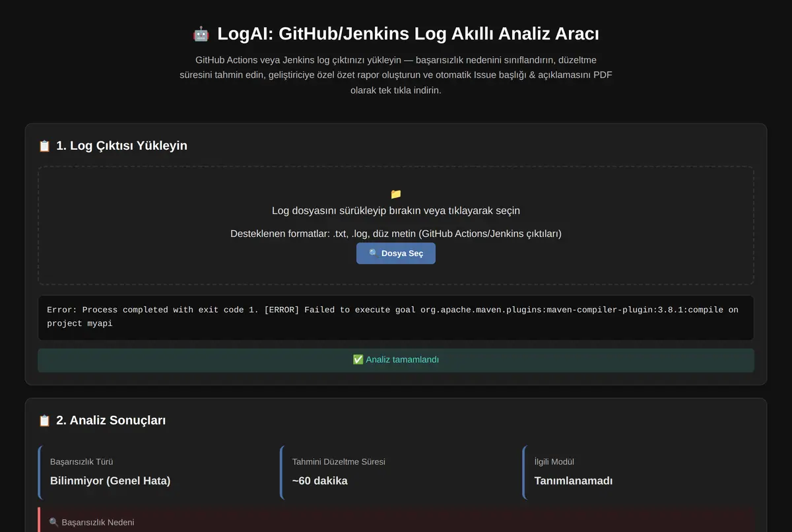Click the 'Tanımlanamadı' value

click(x=574, y=481)
